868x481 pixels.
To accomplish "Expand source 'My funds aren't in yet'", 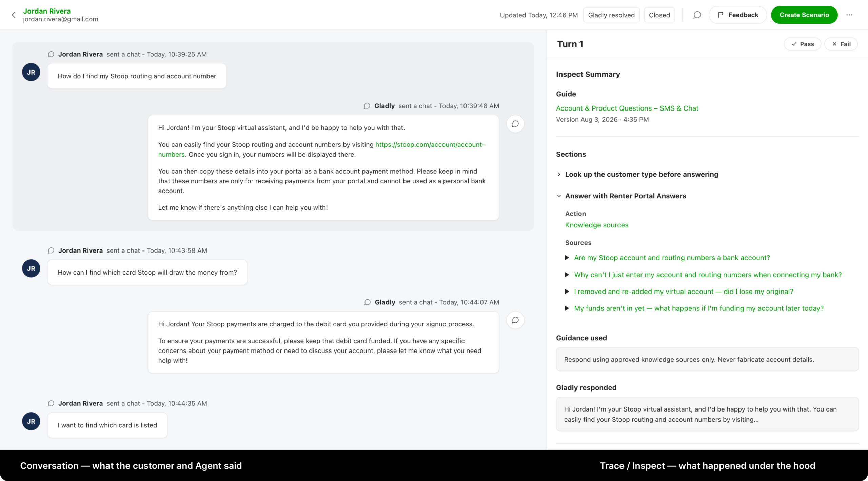I will pyautogui.click(x=567, y=308).
